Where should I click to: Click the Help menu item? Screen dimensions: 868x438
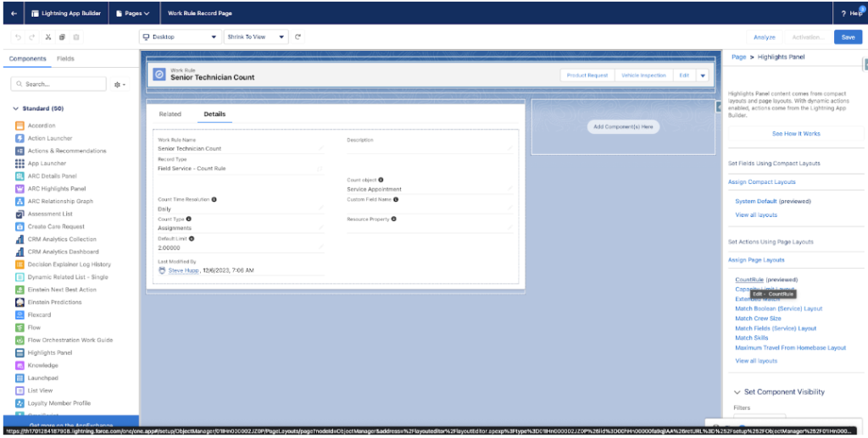coord(851,14)
